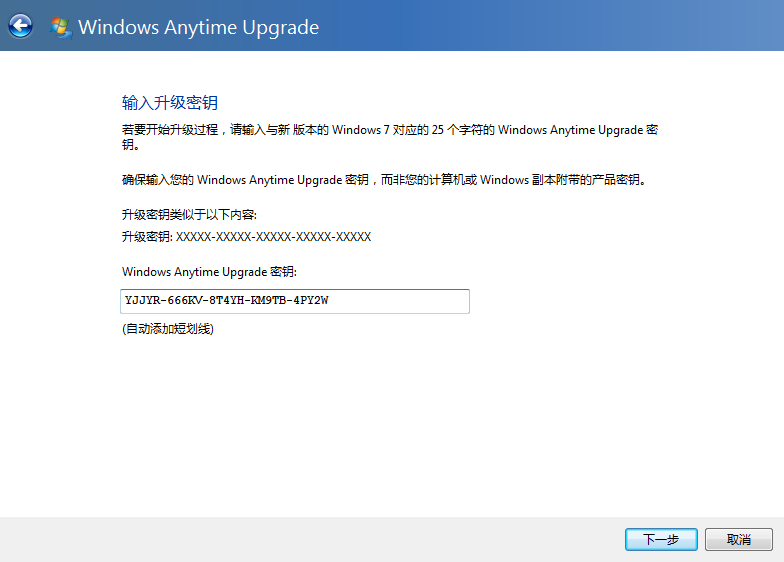
Task: Click the 下一步 (Next) button
Action: click(x=661, y=540)
